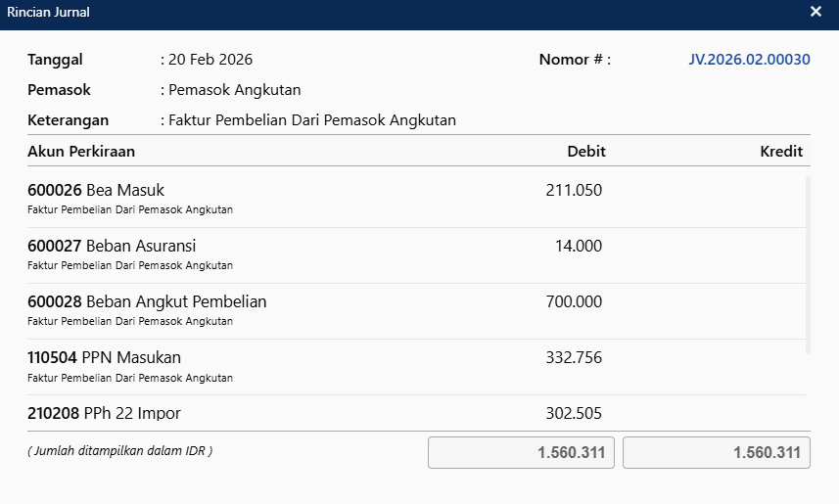Select the 700.000 debit value
The width and height of the screenshot is (839, 504).
(574, 302)
